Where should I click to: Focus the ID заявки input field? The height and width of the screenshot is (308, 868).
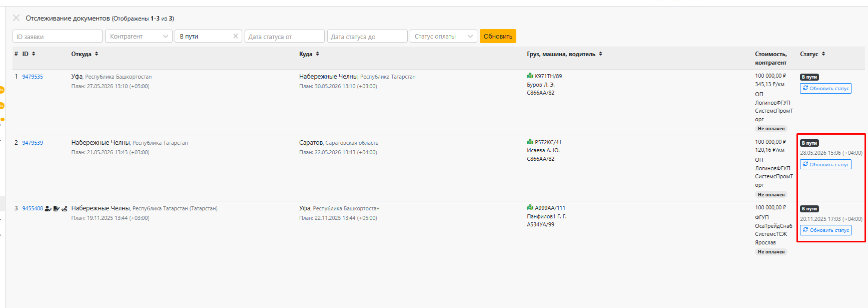pos(58,36)
